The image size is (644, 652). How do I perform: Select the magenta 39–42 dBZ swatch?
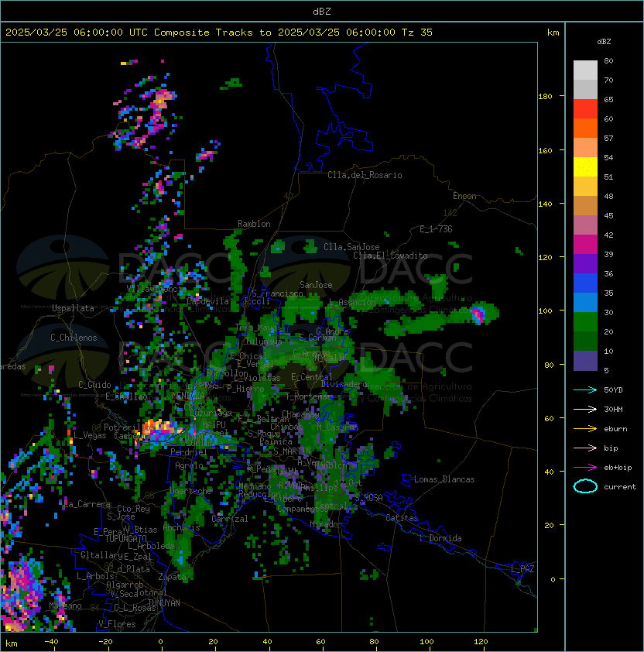[x=585, y=244]
